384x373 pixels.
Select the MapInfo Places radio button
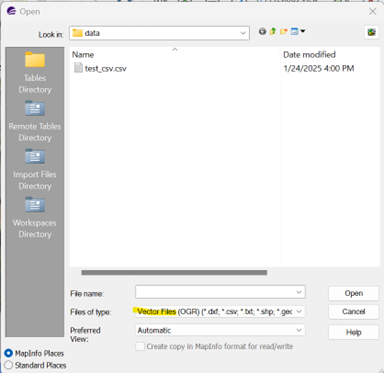click(x=8, y=353)
